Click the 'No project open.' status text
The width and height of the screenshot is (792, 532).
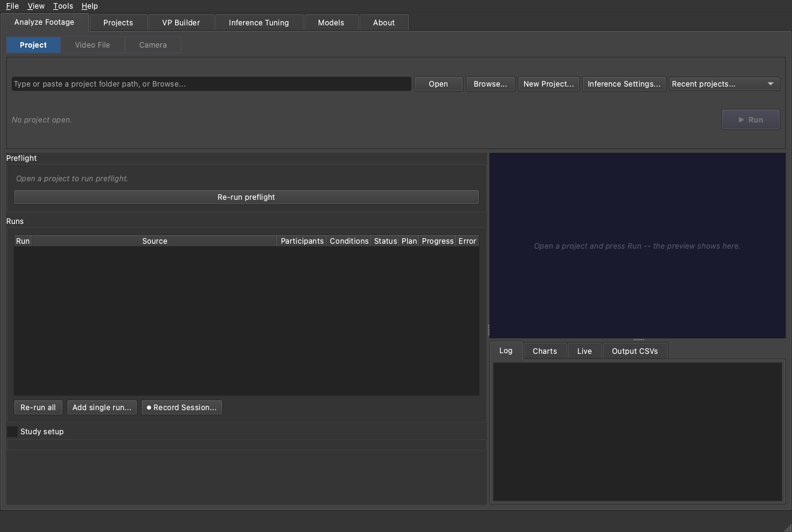(42, 119)
